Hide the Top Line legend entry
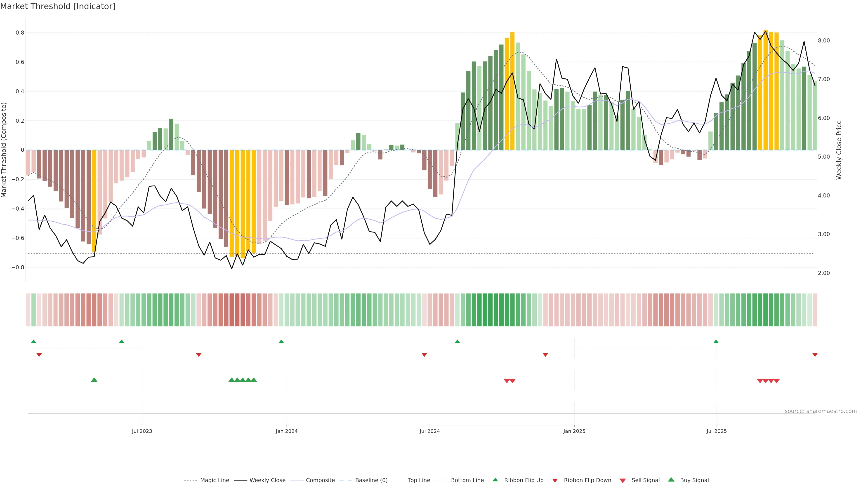 click(419, 480)
